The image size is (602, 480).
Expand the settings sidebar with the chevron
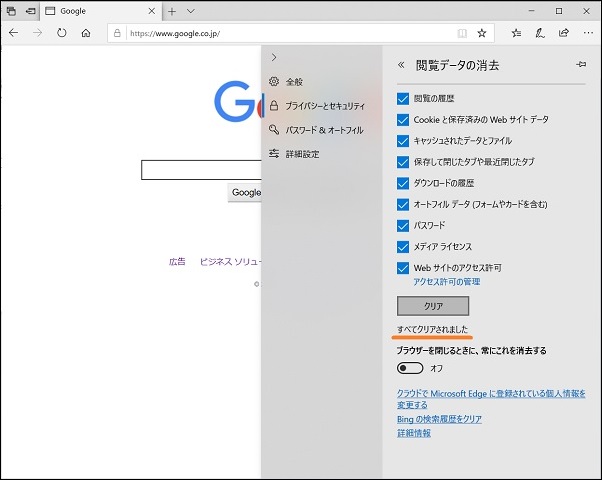coord(274,58)
